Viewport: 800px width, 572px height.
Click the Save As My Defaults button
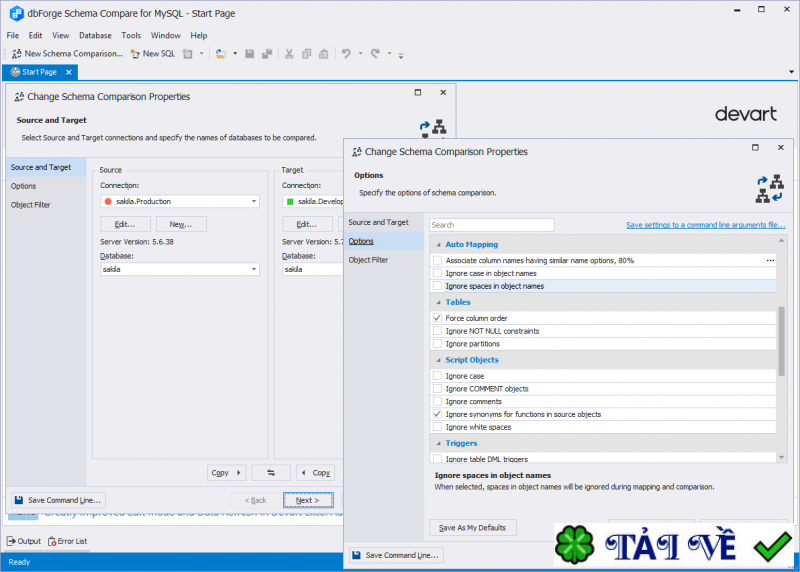point(473,527)
